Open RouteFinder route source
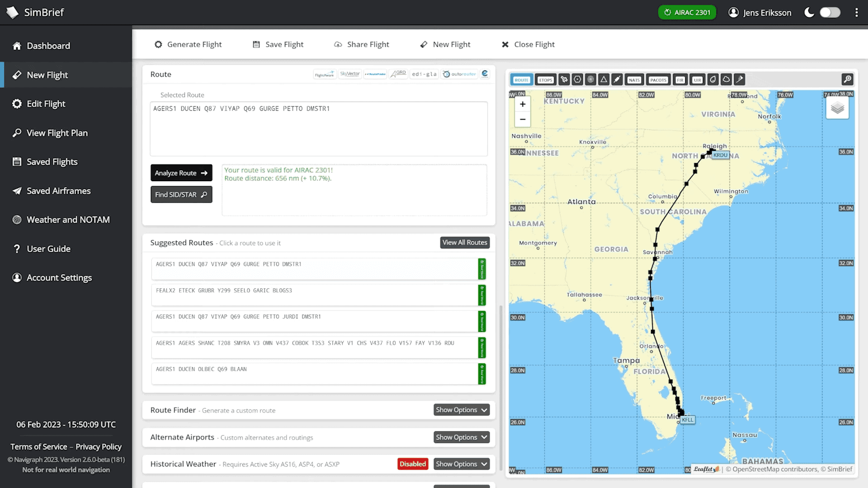 (x=375, y=74)
